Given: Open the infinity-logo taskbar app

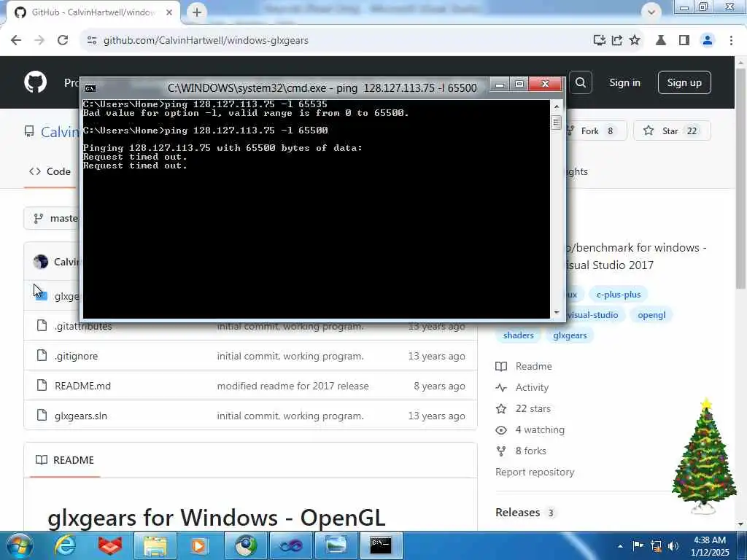Looking at the screenshot, I should (290, 545).
